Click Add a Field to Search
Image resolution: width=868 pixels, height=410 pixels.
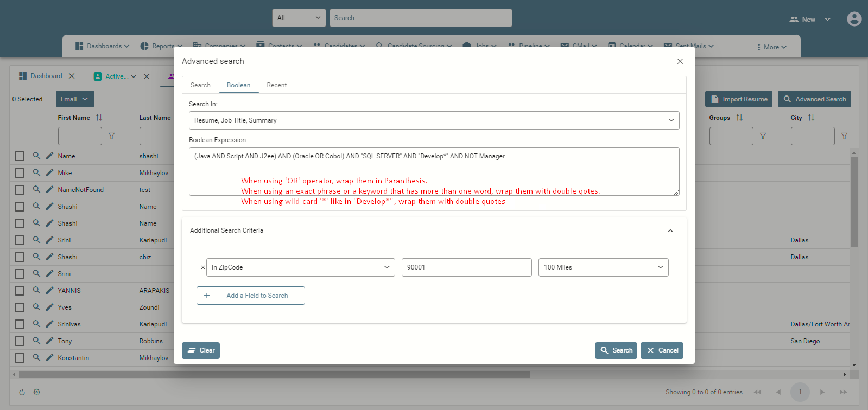[x=250, y=296]
